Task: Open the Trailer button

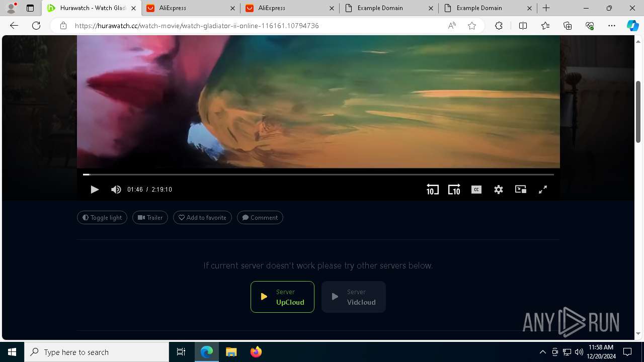Action: [150, 218]
